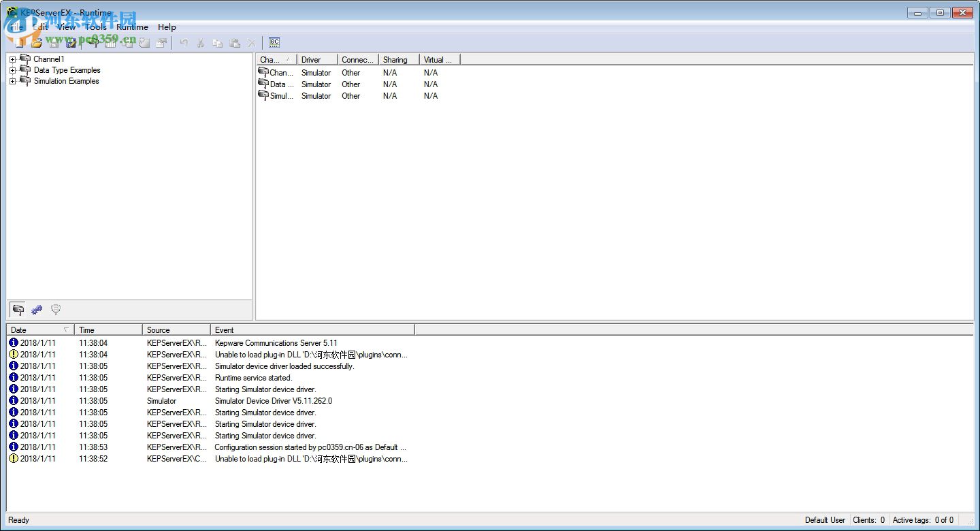
Task: Create a new project with toolbar icon
Action: click(19, 43)
